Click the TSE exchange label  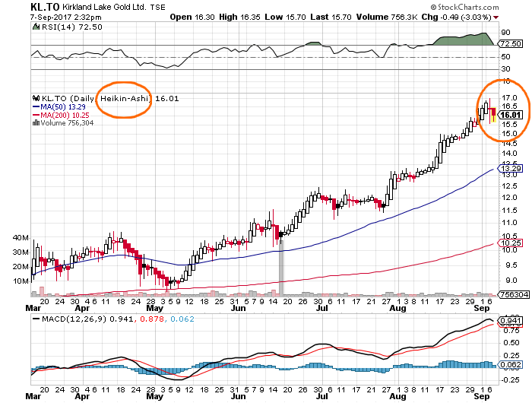coord(158,7)
